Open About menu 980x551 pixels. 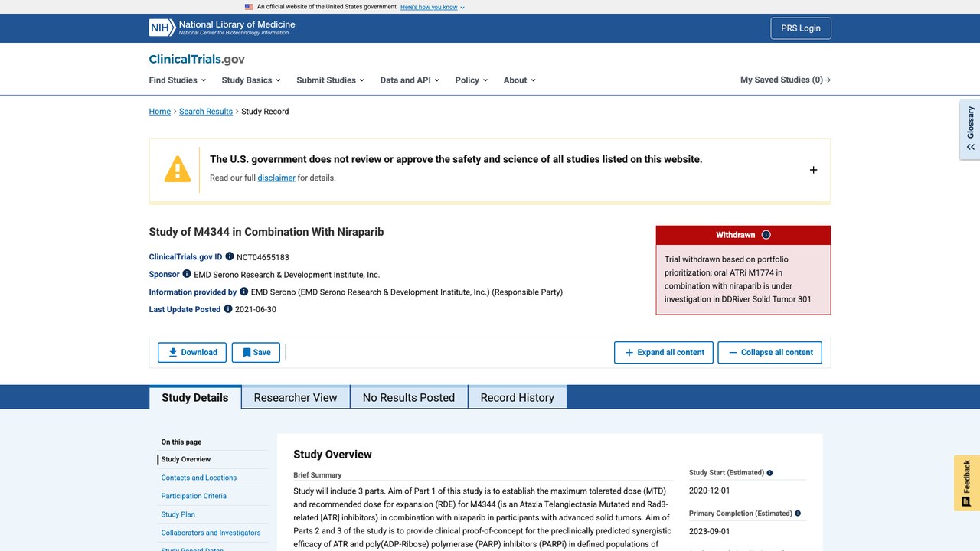[x=519, y=80]
